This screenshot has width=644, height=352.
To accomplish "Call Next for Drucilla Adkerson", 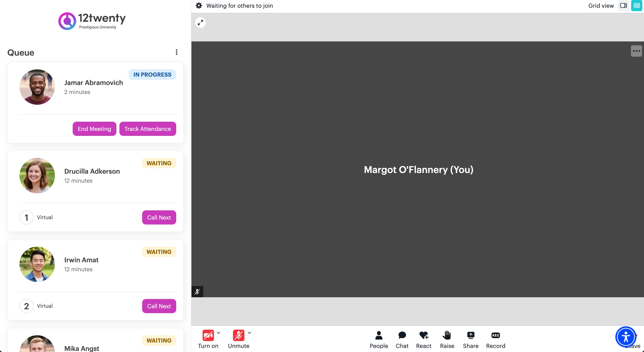I will [x=159, y=217].
